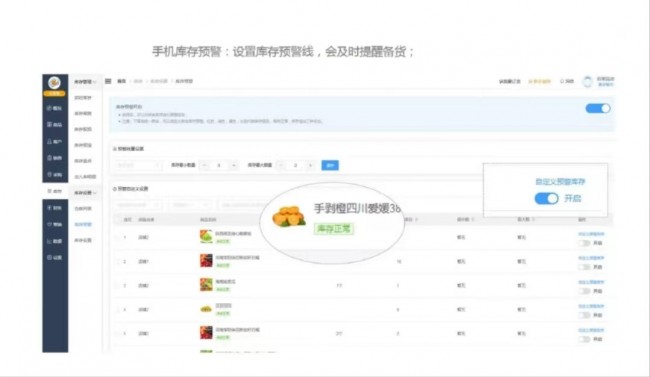Increase 库存最小数量 with the plus button
This screenshot has height=377, width=650.
pyautogui.click(x=234, y=165)
